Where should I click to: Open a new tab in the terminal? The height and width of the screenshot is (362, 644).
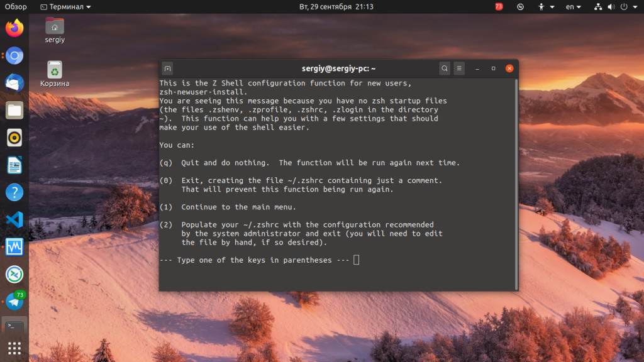click(167, 69)
